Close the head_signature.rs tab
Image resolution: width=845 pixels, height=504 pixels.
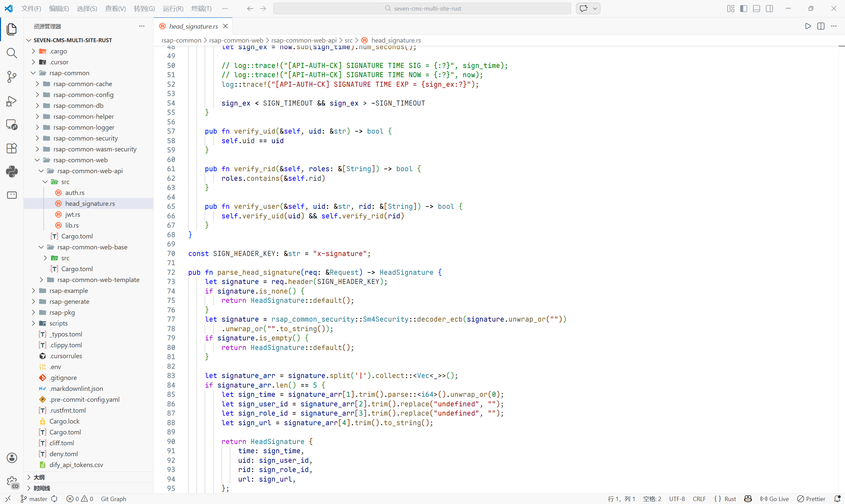[x=225, y=26]
